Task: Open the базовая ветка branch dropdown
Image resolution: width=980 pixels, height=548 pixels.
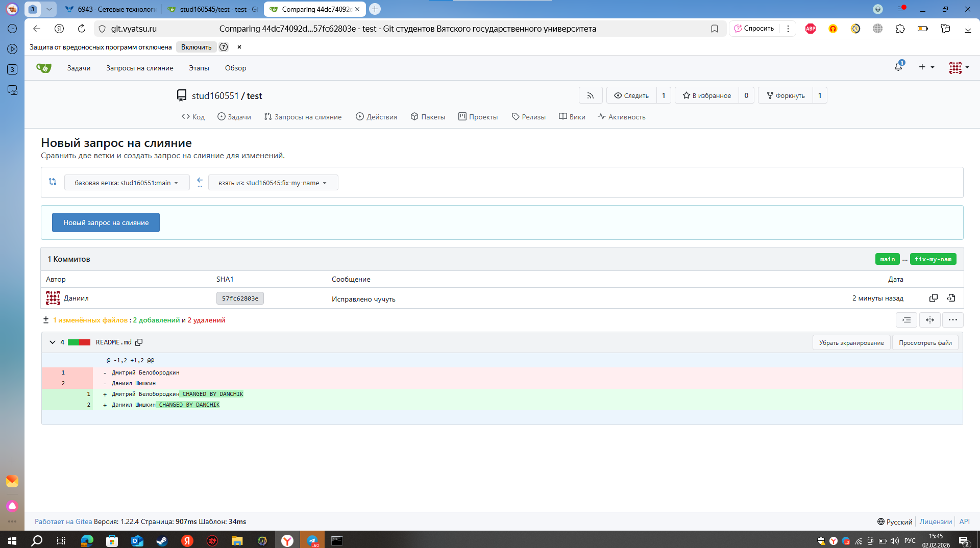Action: tap(127, 183)
